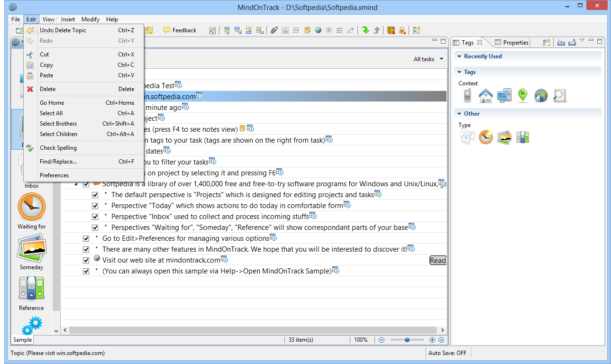Select the globe context tag
611x364 pixels.
pyautogui.click(x=541, y=96)
